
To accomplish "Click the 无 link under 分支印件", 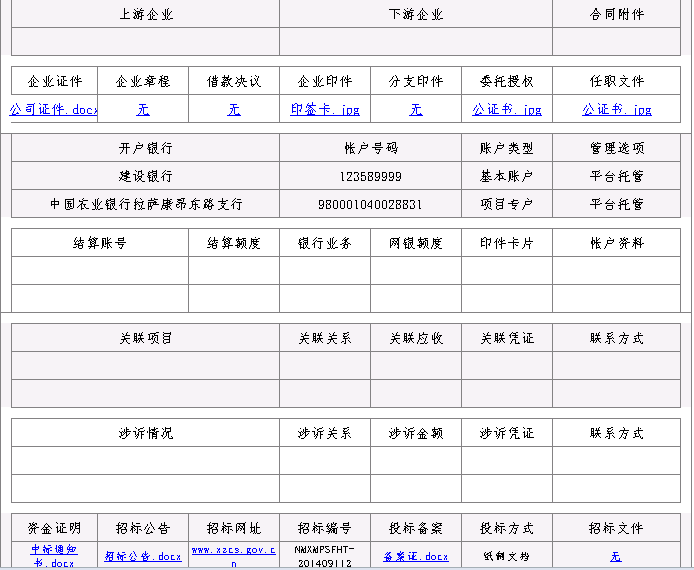I will tap(416, 110).
